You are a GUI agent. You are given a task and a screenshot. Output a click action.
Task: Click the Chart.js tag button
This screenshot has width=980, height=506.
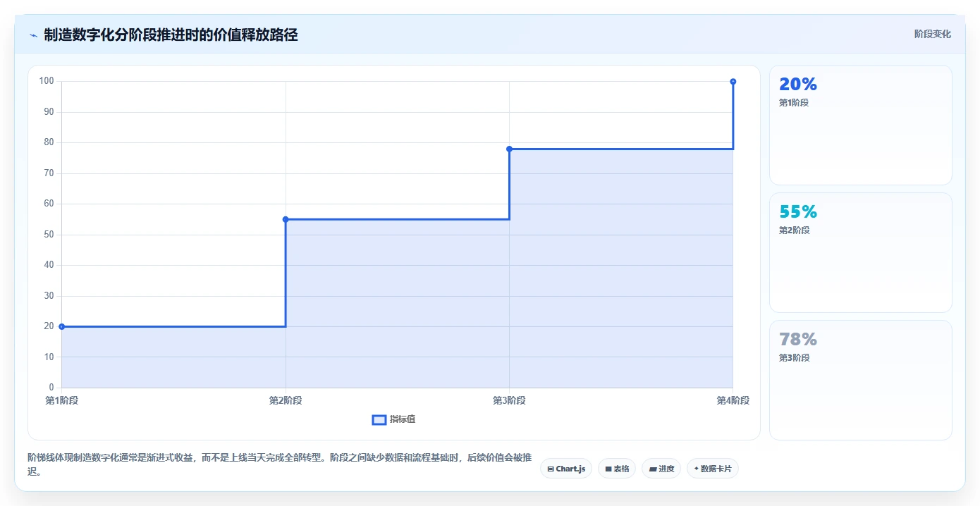566,469
